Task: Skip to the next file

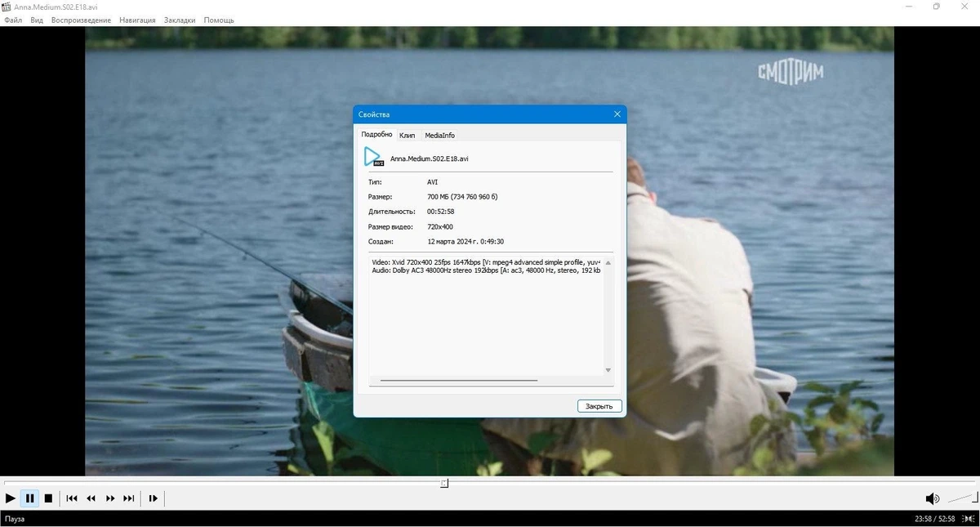Action: point(129,498)
